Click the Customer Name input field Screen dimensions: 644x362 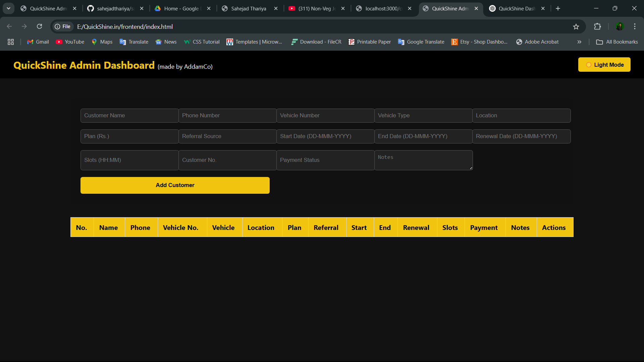click(x=129, y=116)
